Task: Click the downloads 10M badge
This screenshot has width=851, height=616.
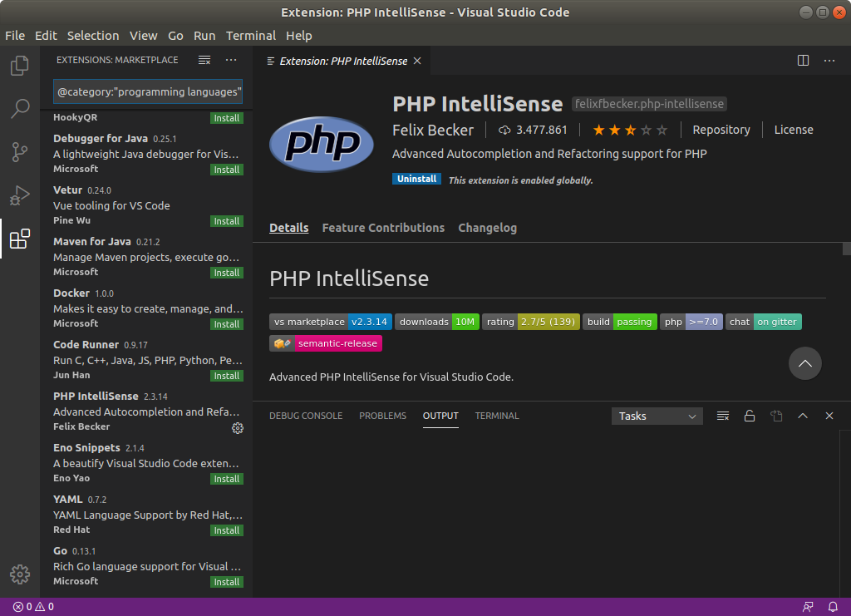Action: (x=437, y=322)
